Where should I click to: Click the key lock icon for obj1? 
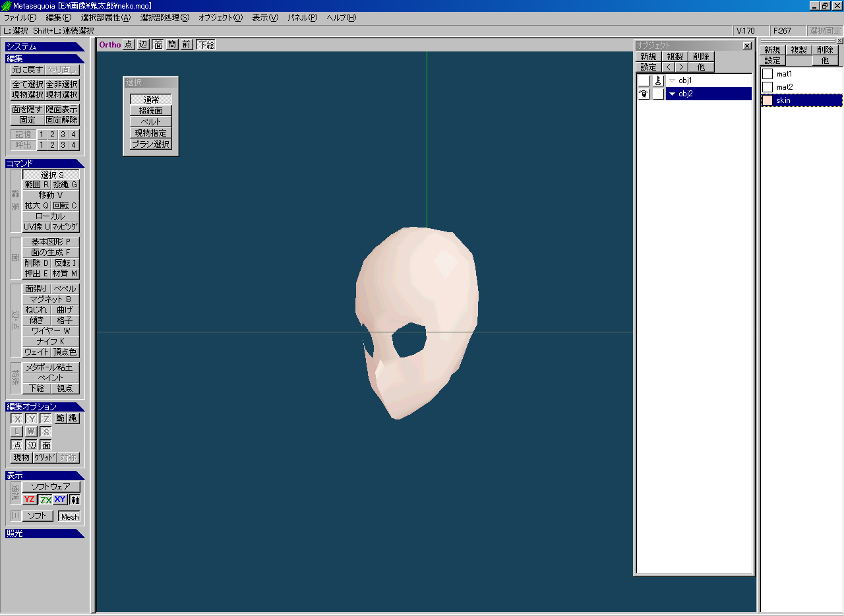tap(658, 80)
